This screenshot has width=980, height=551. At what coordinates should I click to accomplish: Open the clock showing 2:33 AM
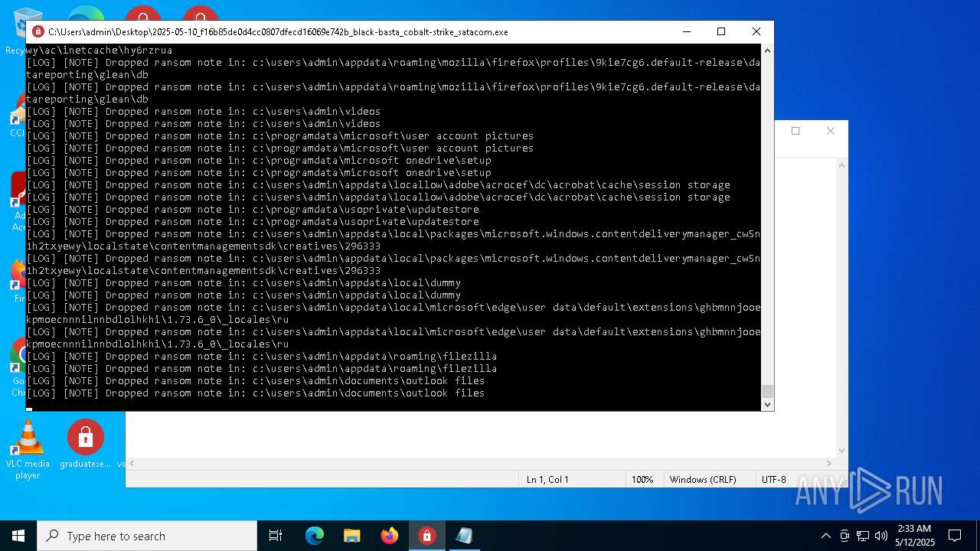tap(913, 536)
